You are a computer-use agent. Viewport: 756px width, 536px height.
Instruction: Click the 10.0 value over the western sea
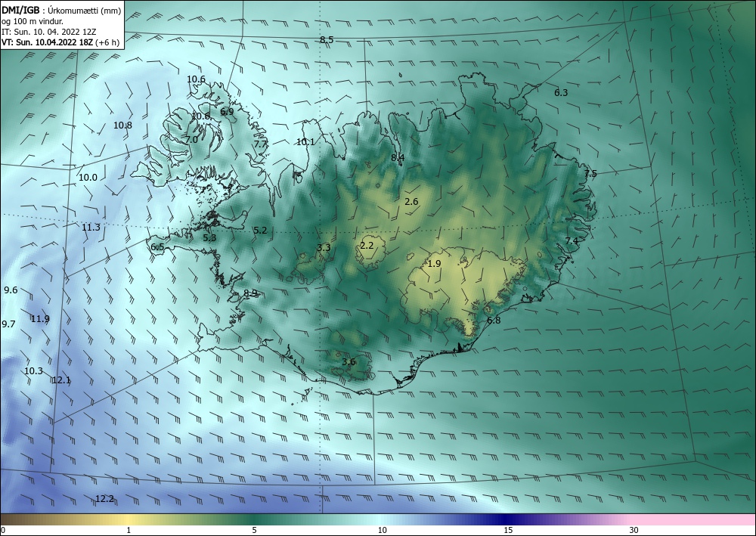[88, 178]
